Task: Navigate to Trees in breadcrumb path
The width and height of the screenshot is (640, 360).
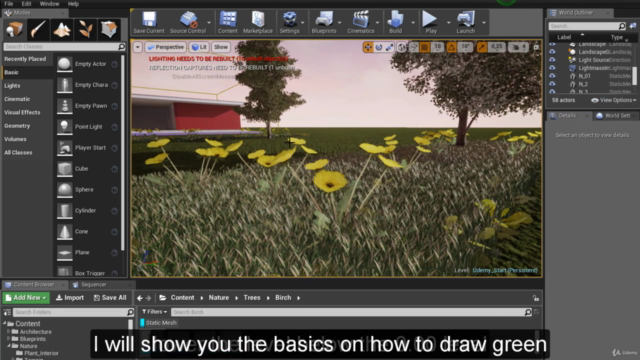Action: point(252,298)
